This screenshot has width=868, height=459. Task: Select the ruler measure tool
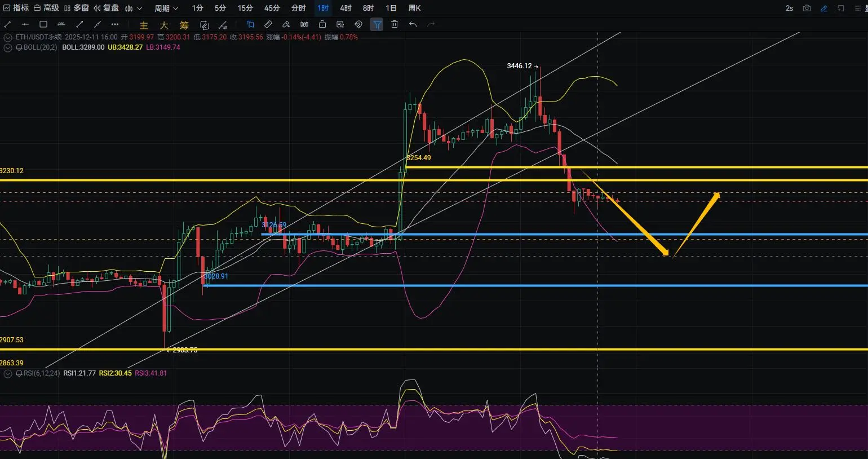(268, 24)
